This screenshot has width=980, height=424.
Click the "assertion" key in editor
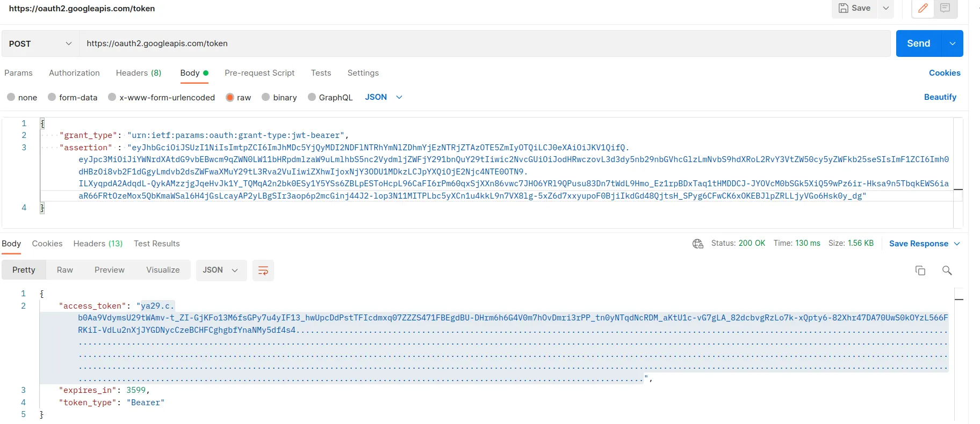(x=86, y=148)
